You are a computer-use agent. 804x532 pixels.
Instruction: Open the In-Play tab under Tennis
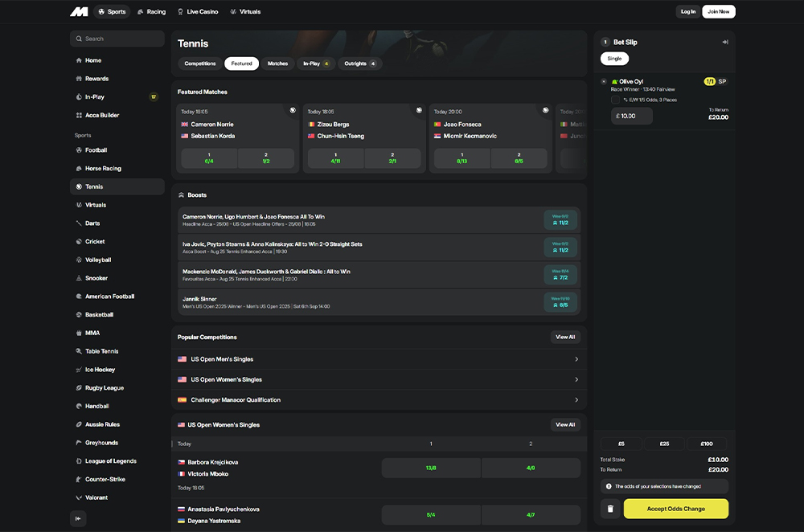(x=316, y=63)
